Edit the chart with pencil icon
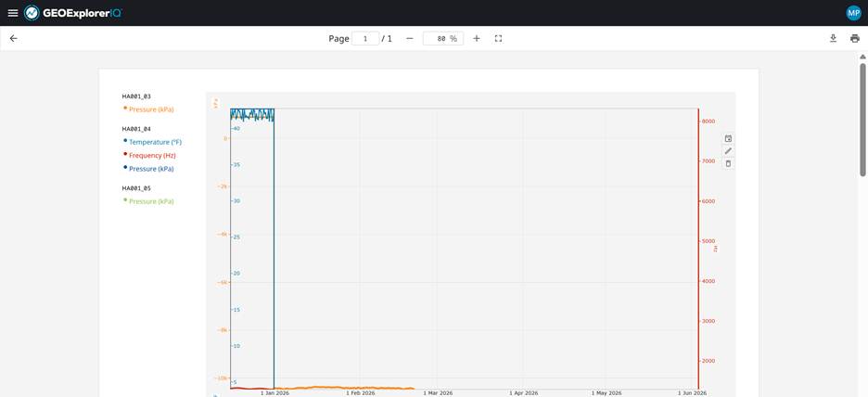 click(x=729, y=150)
